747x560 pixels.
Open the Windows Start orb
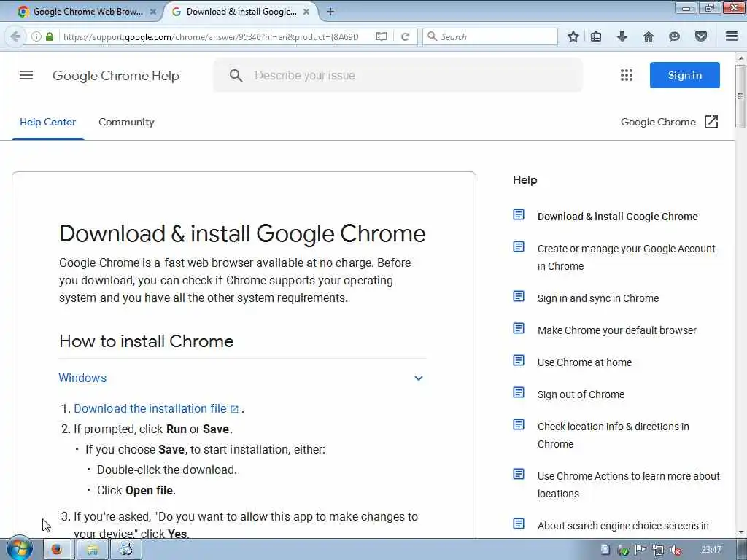(20, 549)
